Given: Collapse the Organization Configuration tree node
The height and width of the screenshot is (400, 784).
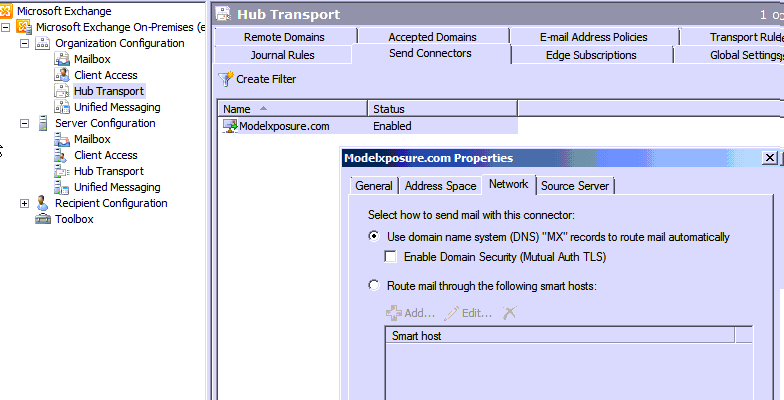Looking at the screenshot, I should (24, 43).
